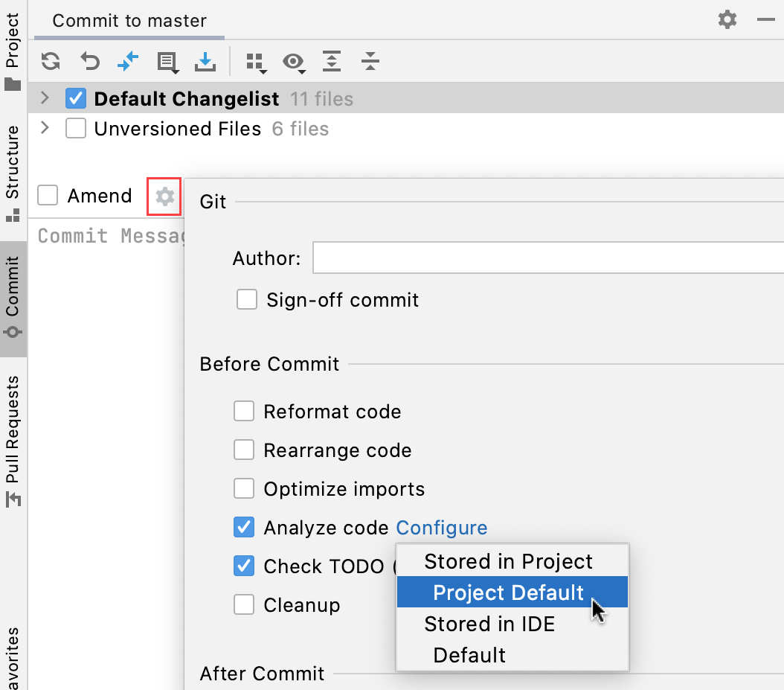Check the Reformat code option

pyautogui.click(x=244, y=411)
